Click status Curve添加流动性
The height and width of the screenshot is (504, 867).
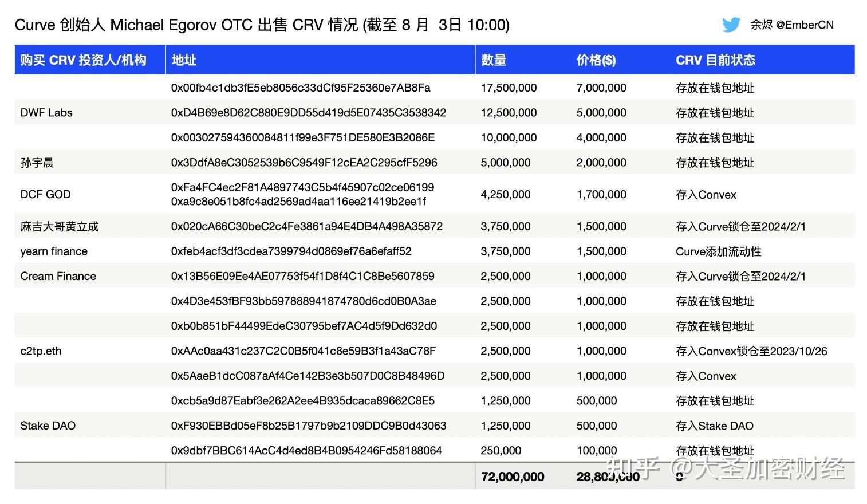(x=719, y=251)
